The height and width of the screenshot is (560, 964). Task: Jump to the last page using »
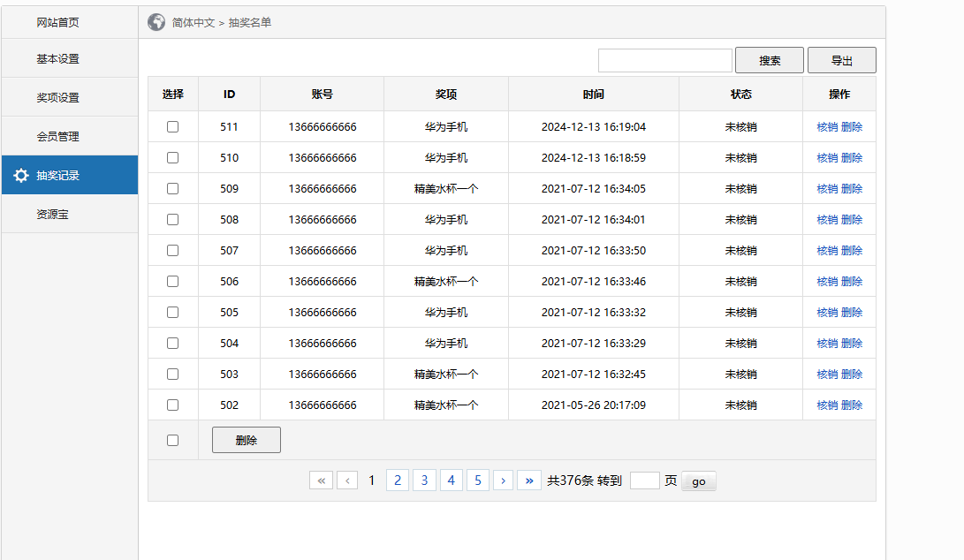[529, 481]
